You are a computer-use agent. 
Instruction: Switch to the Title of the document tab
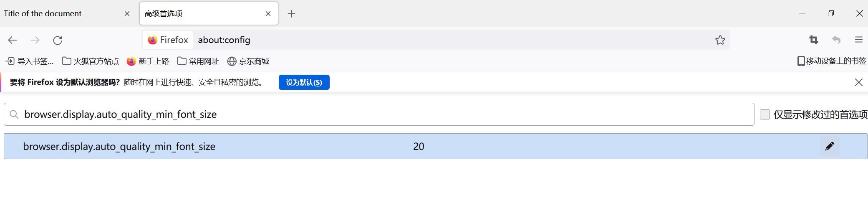[67, 14]
